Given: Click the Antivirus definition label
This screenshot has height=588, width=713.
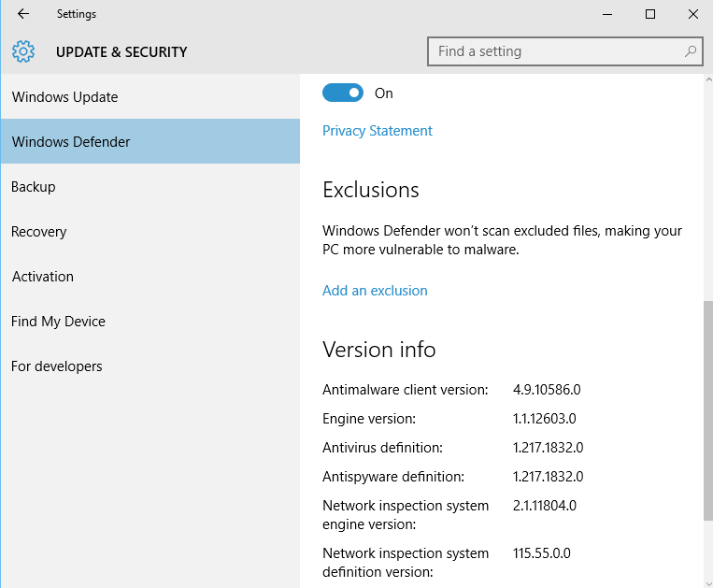Looking at the screenshot, I should click(382, 448).
